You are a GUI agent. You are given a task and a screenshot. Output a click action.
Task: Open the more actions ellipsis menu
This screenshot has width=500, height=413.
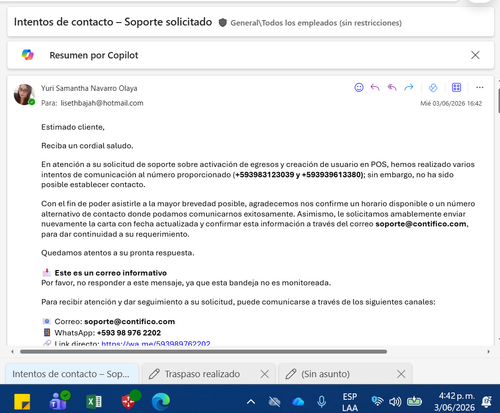coord(479,87)
